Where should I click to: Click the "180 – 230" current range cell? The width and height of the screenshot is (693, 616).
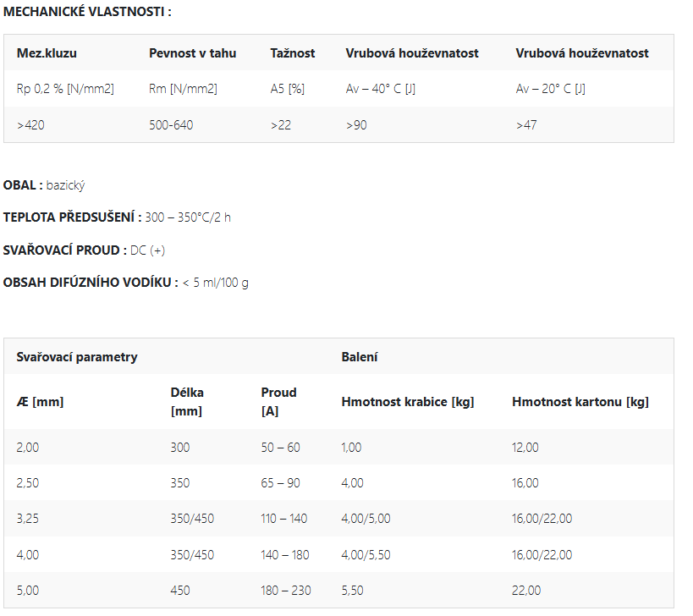pos(286,591)
